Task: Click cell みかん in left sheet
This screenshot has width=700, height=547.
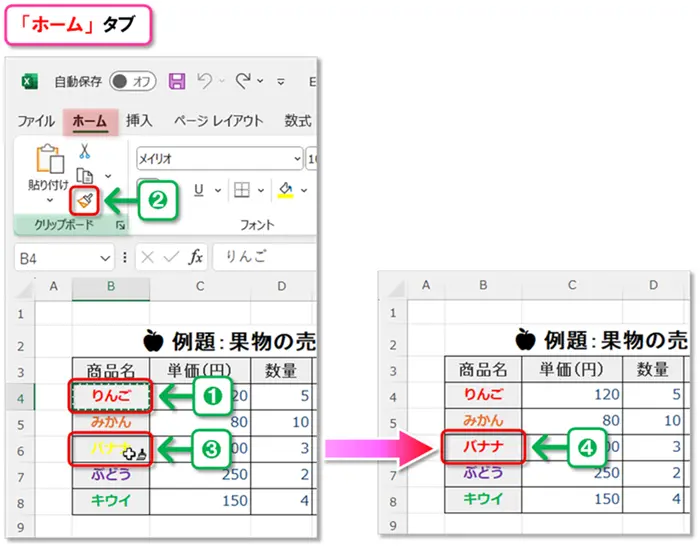Action: (111, 423)
